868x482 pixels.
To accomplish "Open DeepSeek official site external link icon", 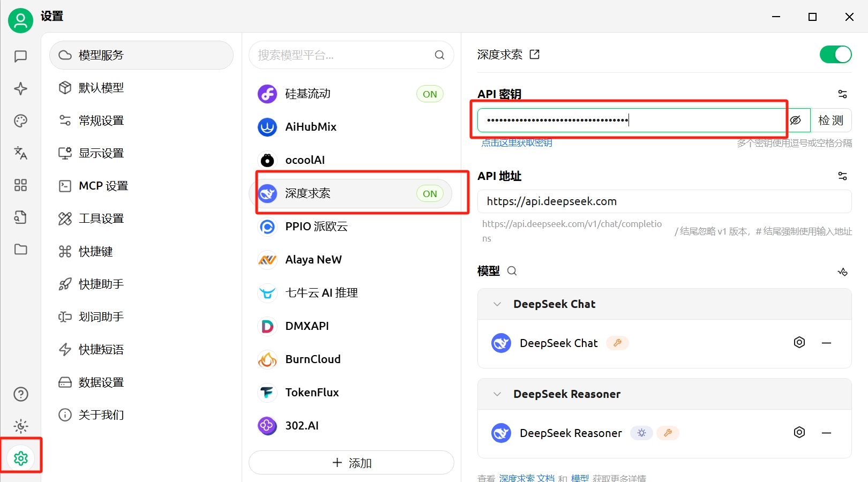I will 534,54.
